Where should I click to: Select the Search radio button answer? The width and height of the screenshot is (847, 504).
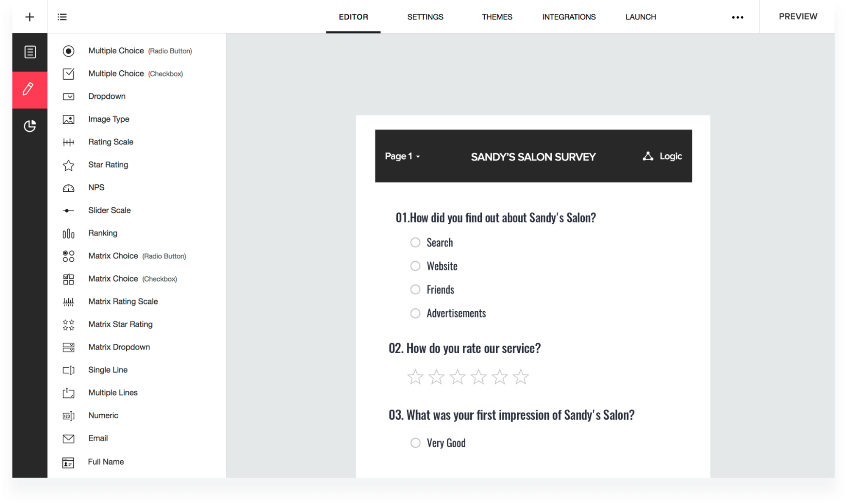(415, 242)
